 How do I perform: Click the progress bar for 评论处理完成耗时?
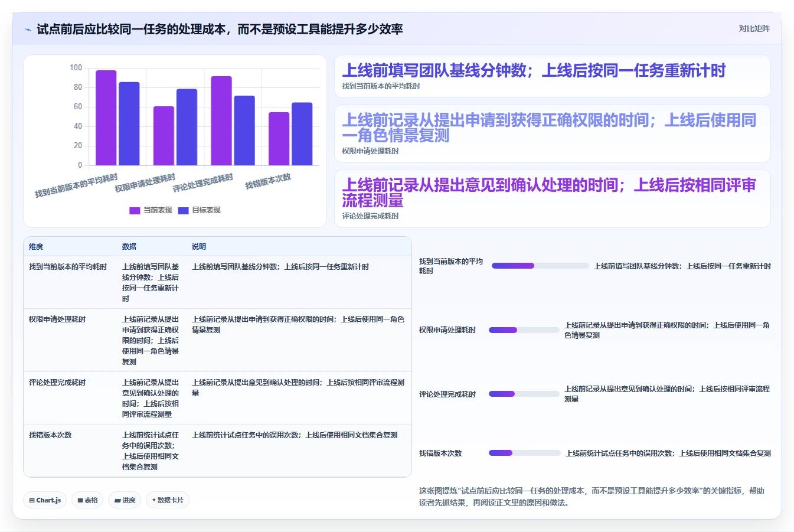[524, 394]
